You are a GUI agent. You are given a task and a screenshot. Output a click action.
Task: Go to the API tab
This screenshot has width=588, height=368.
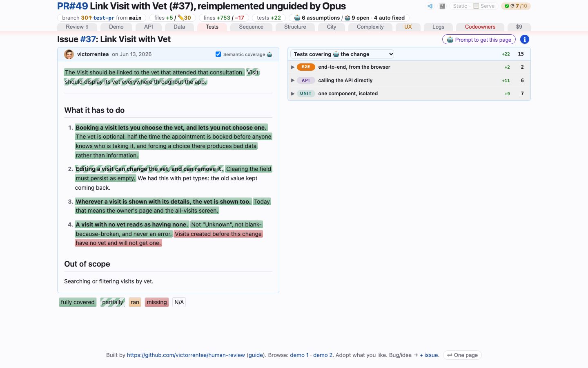(149, 27)
